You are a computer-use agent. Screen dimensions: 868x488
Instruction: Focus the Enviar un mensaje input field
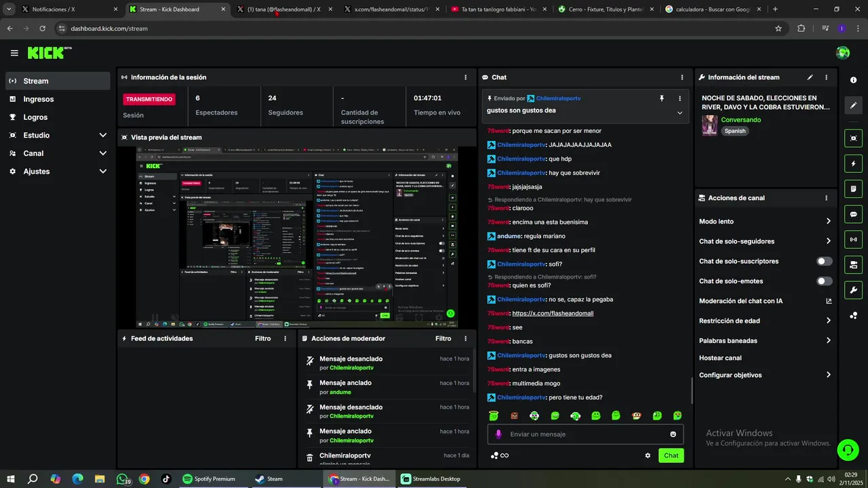tap(585, 434)
